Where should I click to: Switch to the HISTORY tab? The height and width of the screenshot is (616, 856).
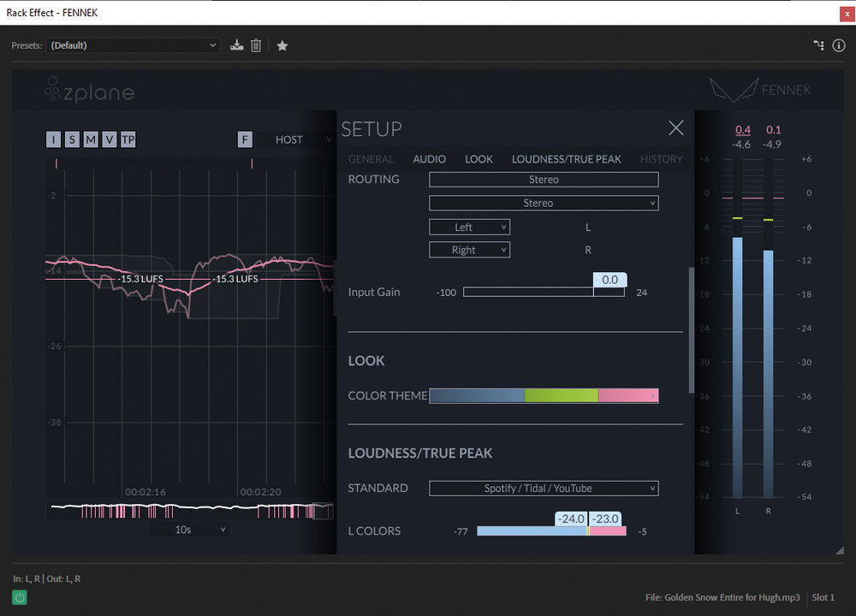point(661,159)
